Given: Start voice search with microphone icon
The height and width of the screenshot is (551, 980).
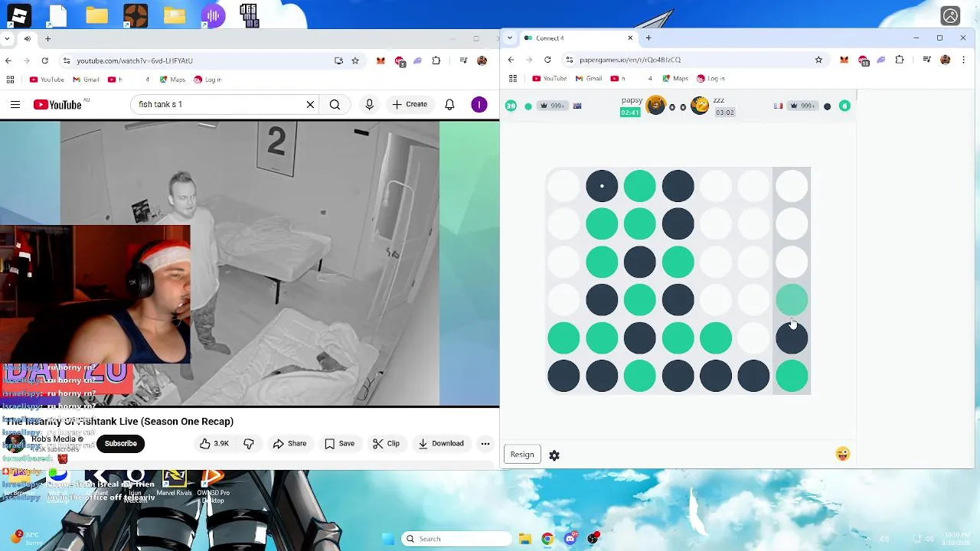Looking at the screenshot, I should (x=369, y=104).
